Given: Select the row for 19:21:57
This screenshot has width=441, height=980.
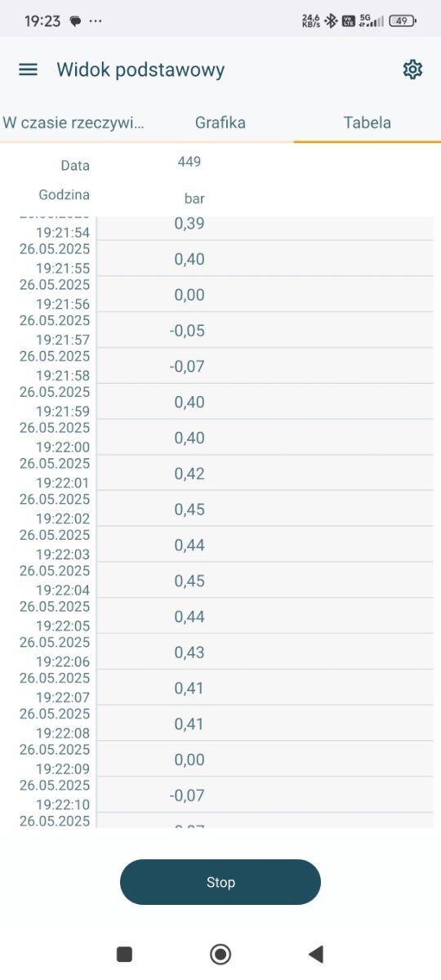Looking at the screenshot, I should [220, 330].
